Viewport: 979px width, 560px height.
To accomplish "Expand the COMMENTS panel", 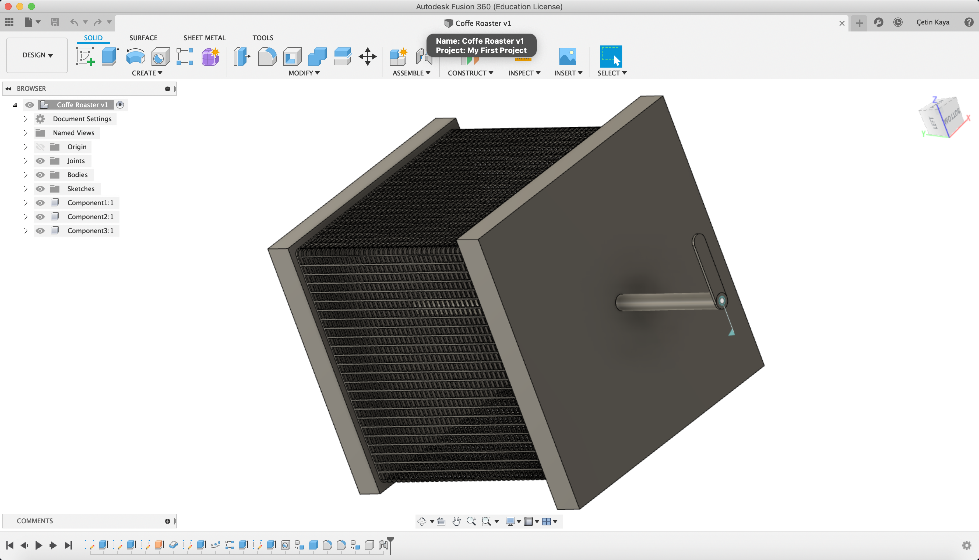I will [x=168, y=521].
